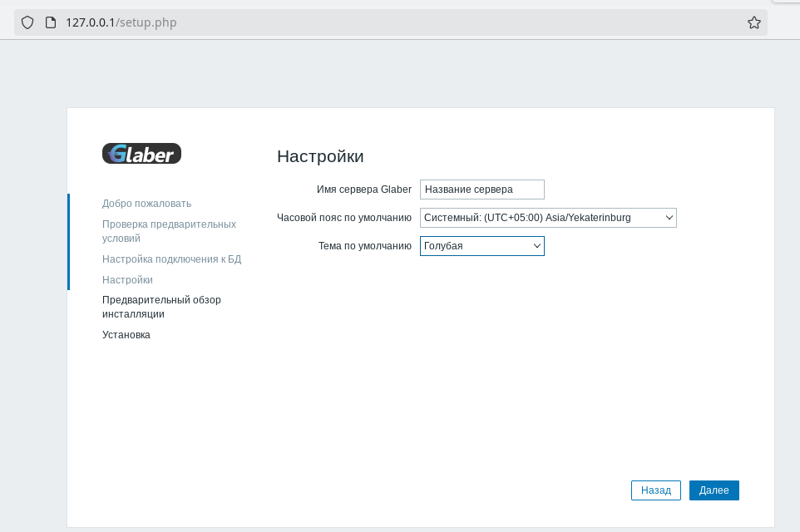Go to the 'Добро пожаловать' step
Viewport: 800px width, 532px height.
146,204
